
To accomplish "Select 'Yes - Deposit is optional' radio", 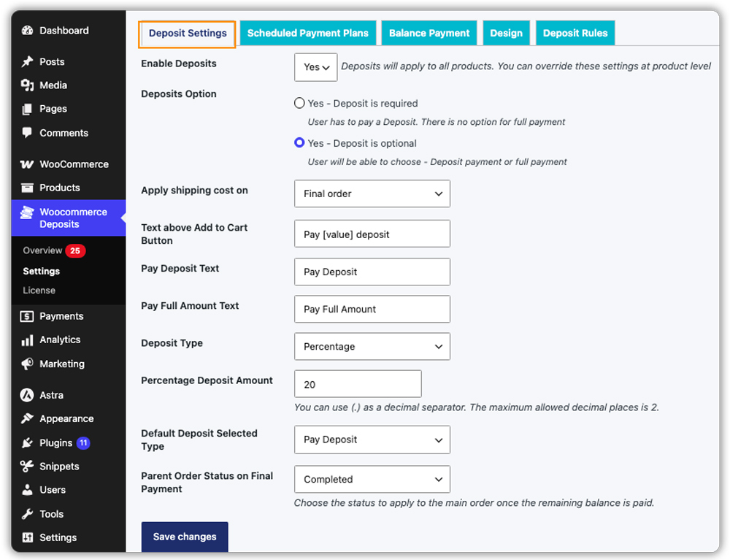I will tap(299, 143).
